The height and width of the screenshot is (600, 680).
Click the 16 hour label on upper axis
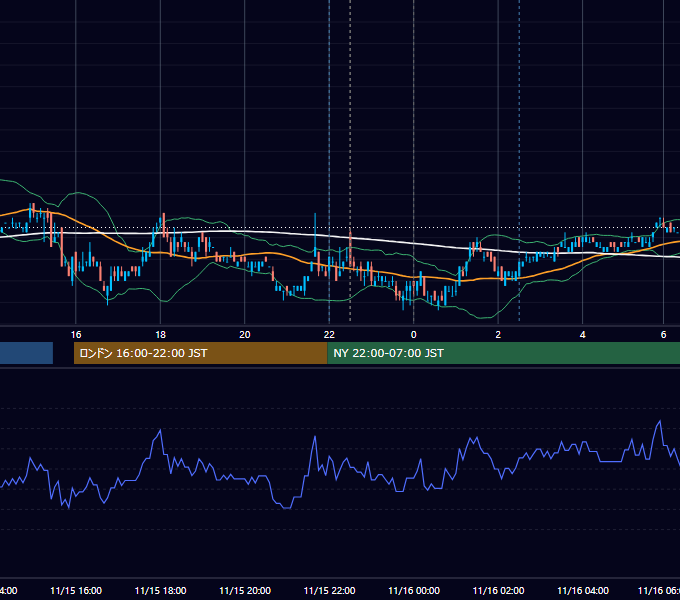pyautogui.click(x=76, y=334)
